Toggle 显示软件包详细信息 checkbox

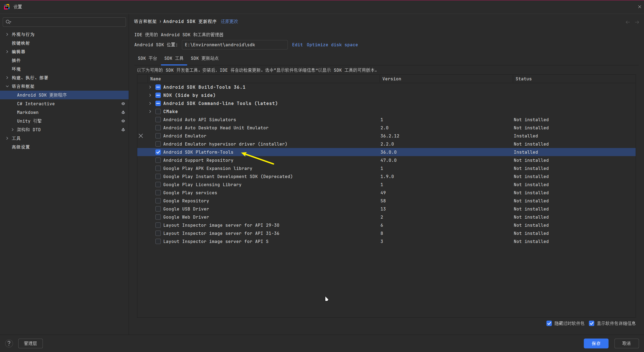[592, 323]
